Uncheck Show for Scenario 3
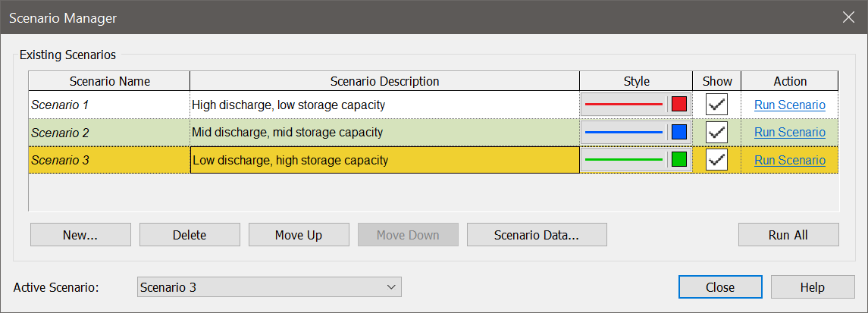 (717, 160)
